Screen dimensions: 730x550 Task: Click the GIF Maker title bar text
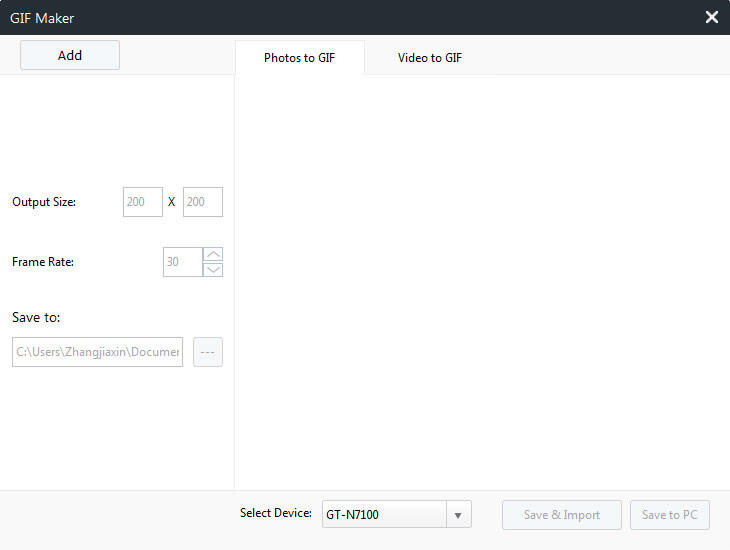click(42, 18)
